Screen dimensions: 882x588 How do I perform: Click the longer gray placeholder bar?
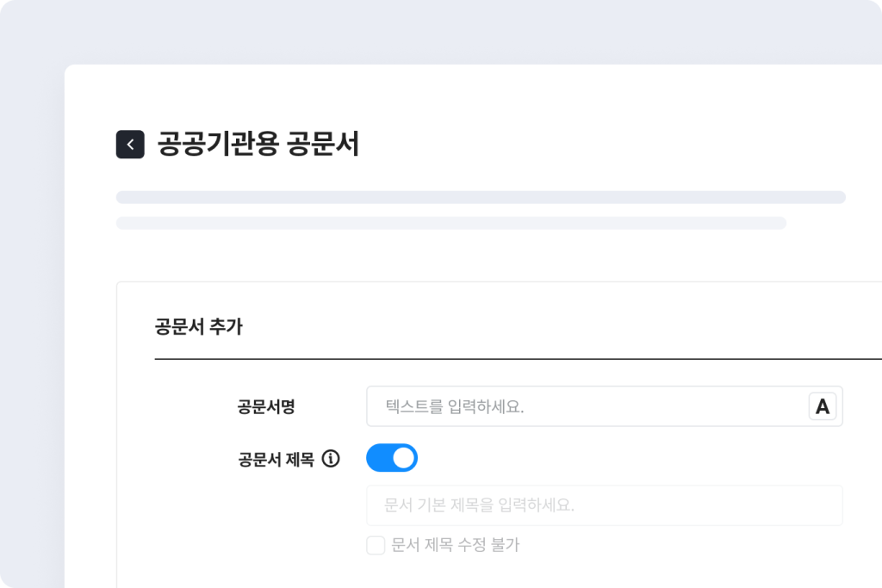coord(481,197)
